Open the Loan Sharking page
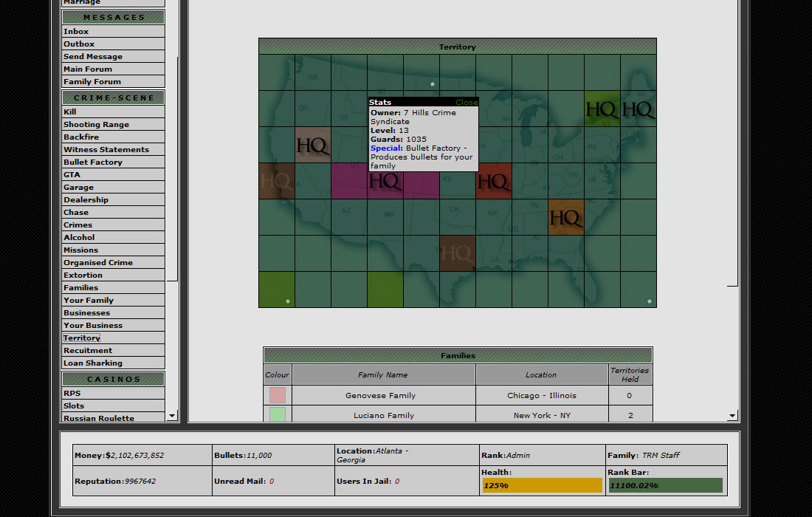 tap(93, 363)
